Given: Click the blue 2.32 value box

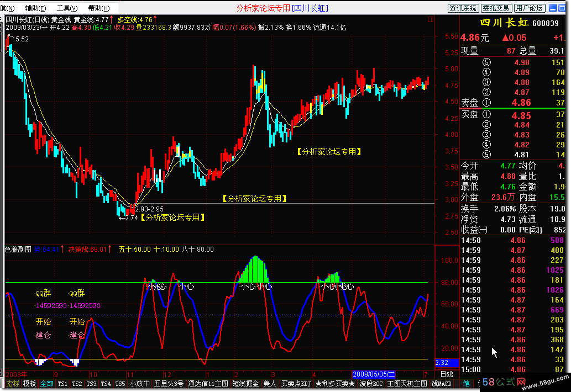Looking at the screenshot, I should [447, 363].
